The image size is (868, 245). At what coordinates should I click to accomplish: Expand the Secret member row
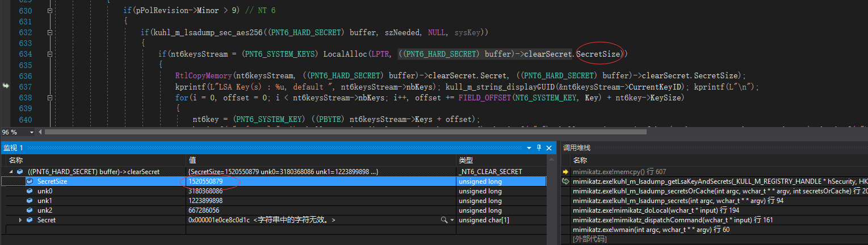pyautogui.click(x=21, y=219)
